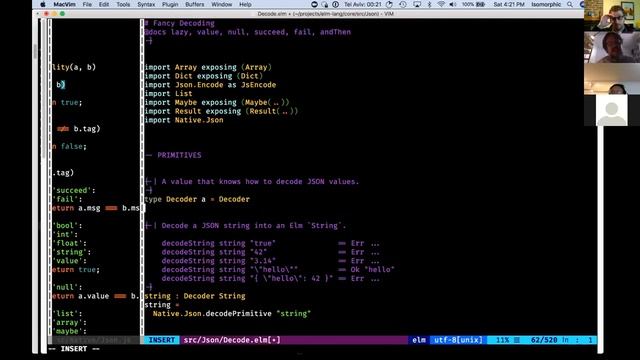Click the third video call participant thumbnail
Image resolution: width=640 pixels, height=360 pixels.
pyautogui.click(x=612, y=79)
